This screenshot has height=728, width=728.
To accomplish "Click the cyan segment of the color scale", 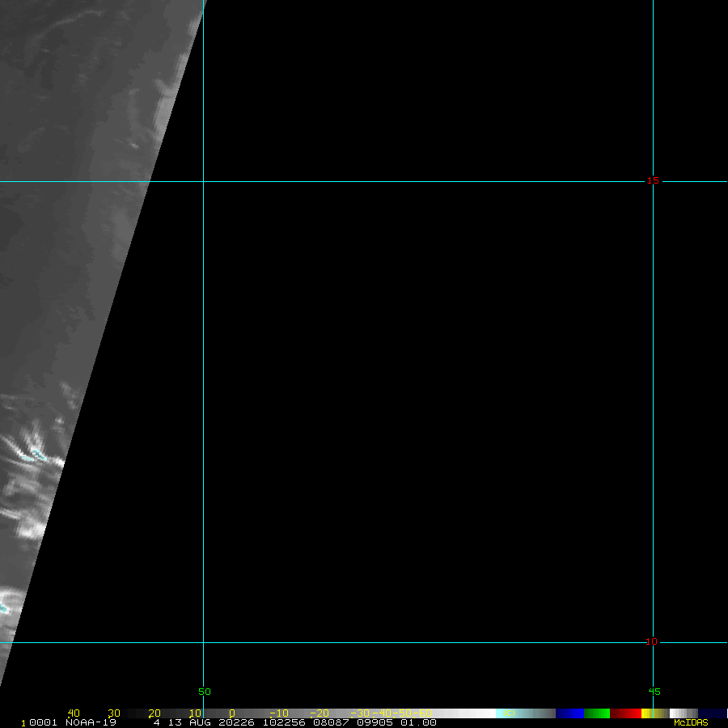I will 506,713.
